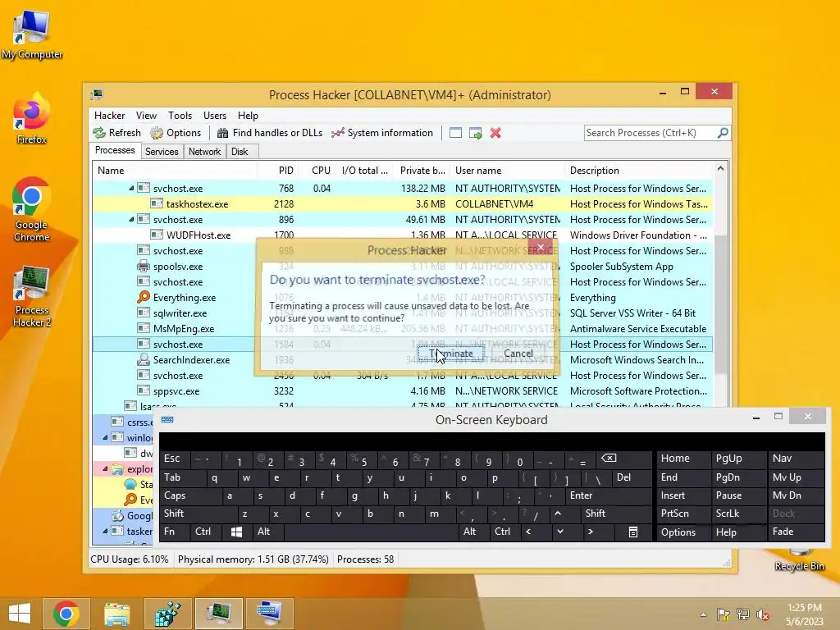Open the Firefox desktop shortcut
The image size is (840, 630).
[32, 119]
